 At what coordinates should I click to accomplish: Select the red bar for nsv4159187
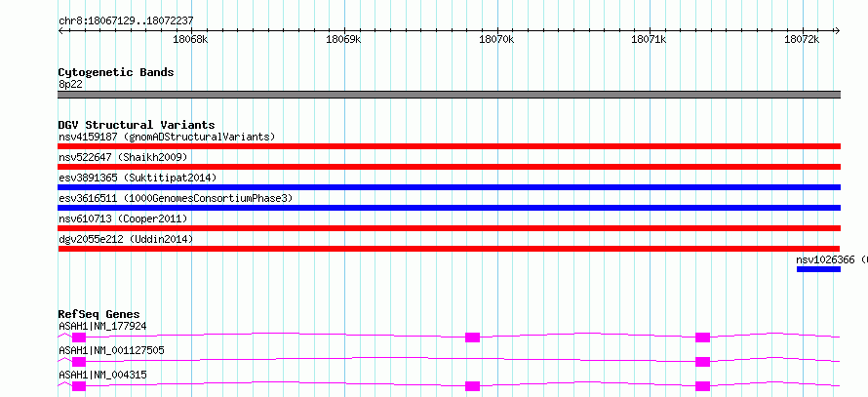(449, 146)
